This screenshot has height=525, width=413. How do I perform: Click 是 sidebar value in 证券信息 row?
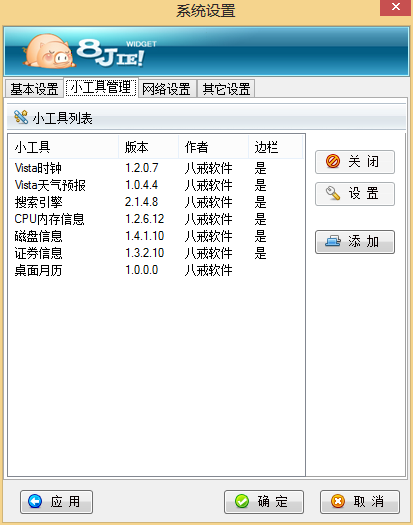[x=260, y=253]
